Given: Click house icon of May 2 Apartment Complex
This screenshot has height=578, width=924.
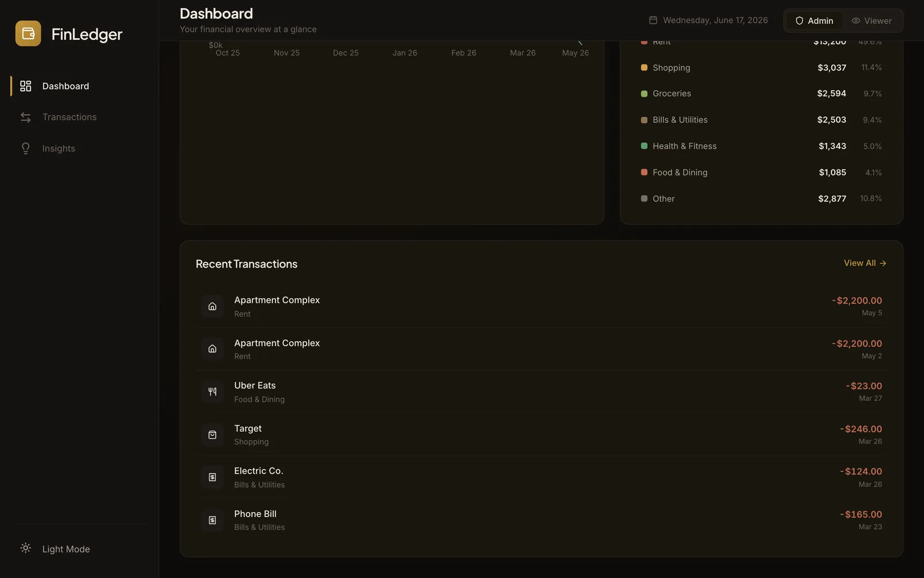Looking at the screenshot, I should [x=213, y=349].
